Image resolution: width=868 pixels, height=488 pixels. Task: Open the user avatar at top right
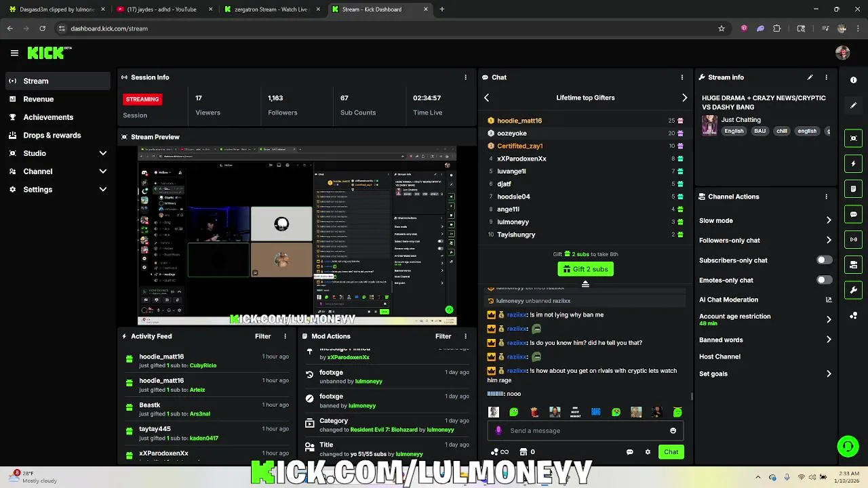843,53
